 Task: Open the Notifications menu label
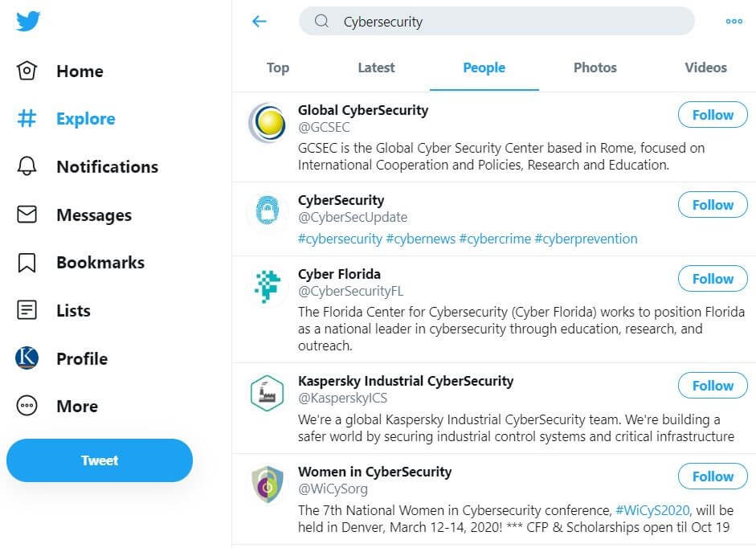pos(108,166)
